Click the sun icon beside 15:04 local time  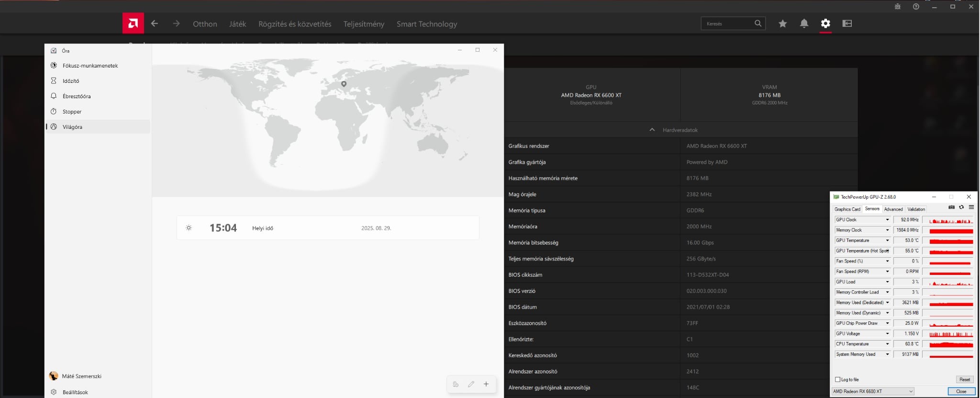click(x=189, y=228)
